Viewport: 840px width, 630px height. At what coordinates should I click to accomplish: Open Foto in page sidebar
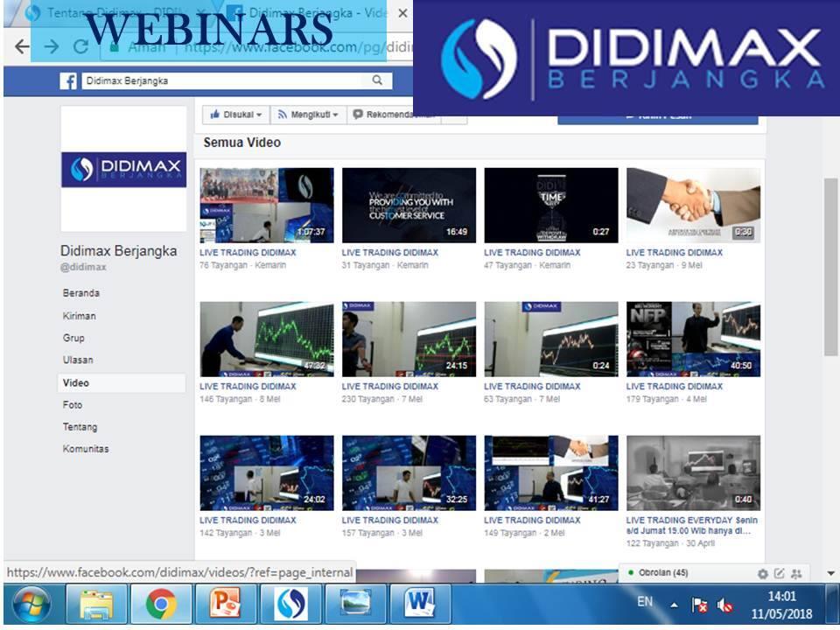point(73,405)
